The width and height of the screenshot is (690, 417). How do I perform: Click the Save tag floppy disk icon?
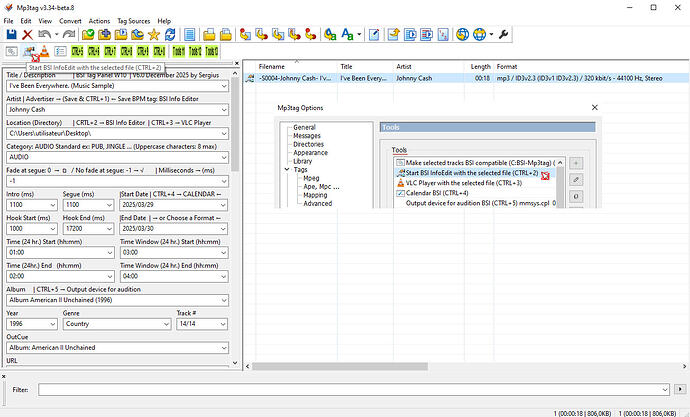click(11, 34)
